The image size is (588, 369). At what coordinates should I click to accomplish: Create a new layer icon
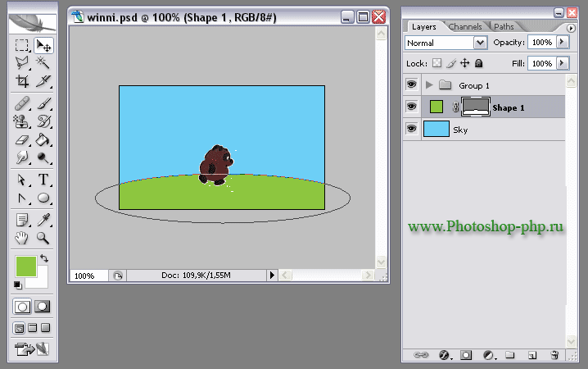[x=532, y=355]
